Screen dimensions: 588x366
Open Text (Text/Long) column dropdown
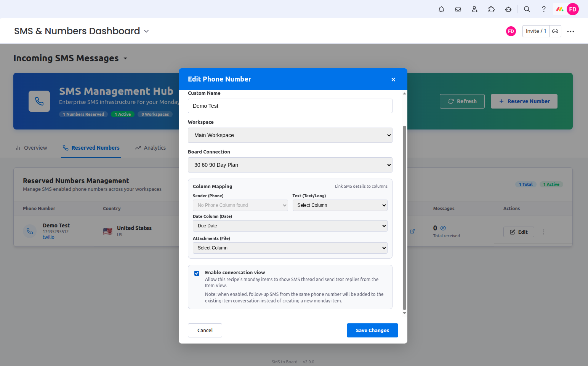pos(340,205)
